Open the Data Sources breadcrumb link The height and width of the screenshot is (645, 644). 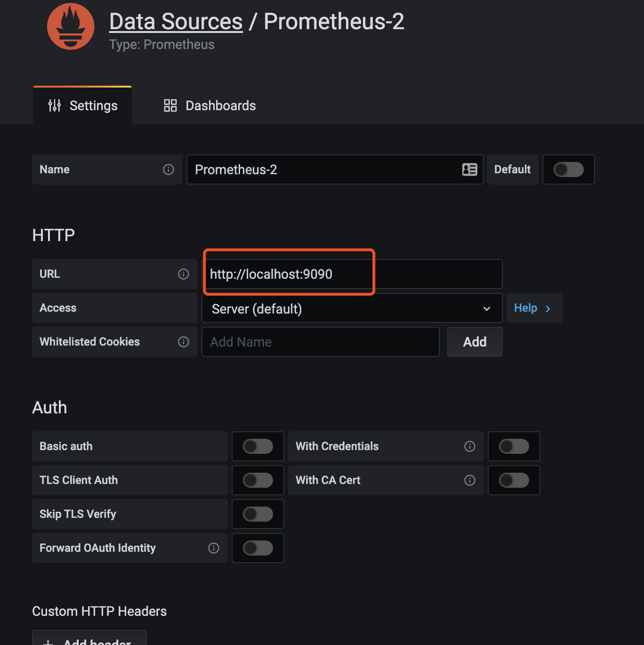pyautogui.click(x=176, y=22)
